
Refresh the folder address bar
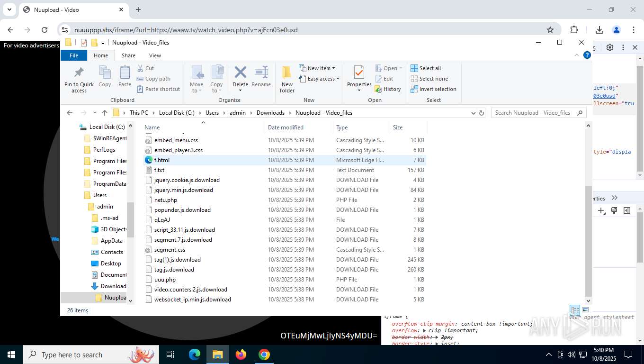click(482, 113)
